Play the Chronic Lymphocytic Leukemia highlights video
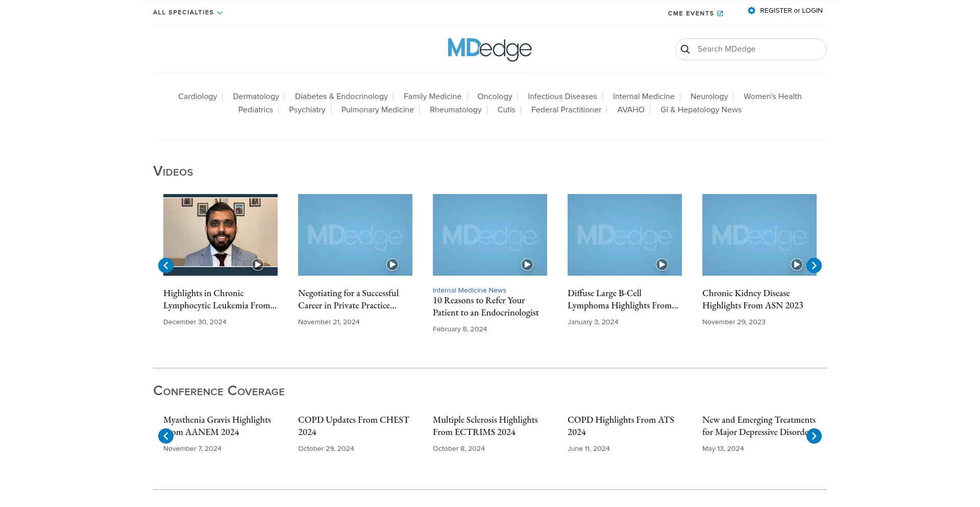Screen dimensions: 980x507 [257, 264]
